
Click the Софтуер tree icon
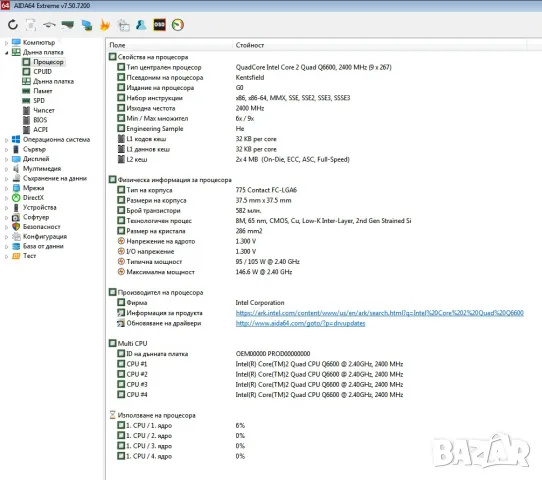pyautogui.click(x=16, y=217)
